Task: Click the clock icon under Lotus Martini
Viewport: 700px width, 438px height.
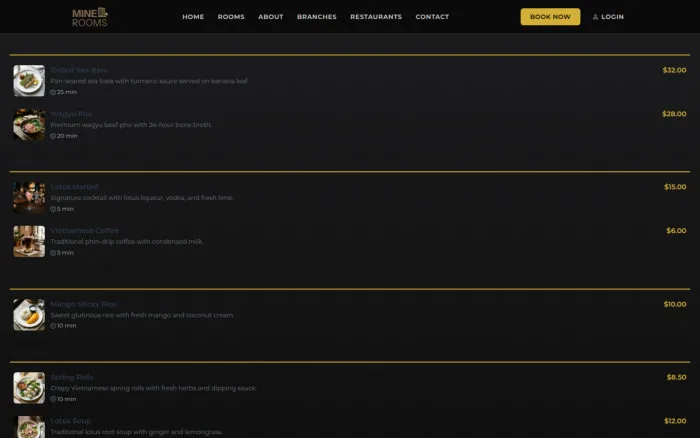Action: pyautogui.click(x=53, y=209)
